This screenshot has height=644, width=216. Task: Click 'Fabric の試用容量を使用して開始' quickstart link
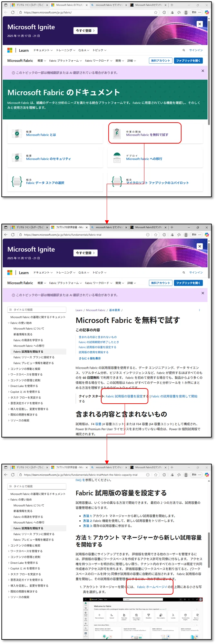(x=174, y=396)
